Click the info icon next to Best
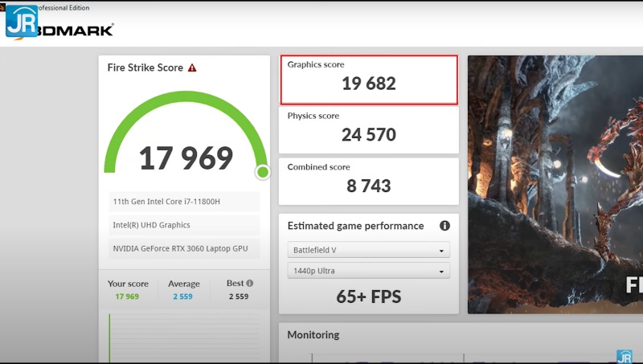The height and width of the screenshot is (364, 643). [x=250, y=284]
